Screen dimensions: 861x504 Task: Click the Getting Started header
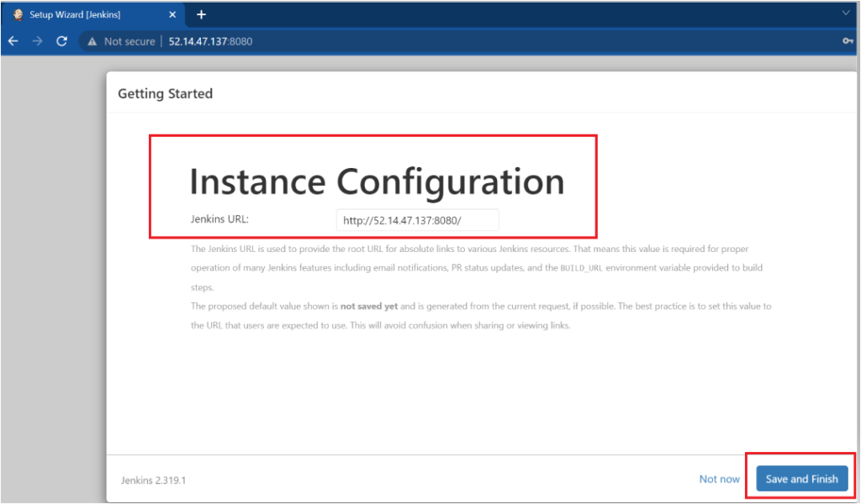(165, 93)
